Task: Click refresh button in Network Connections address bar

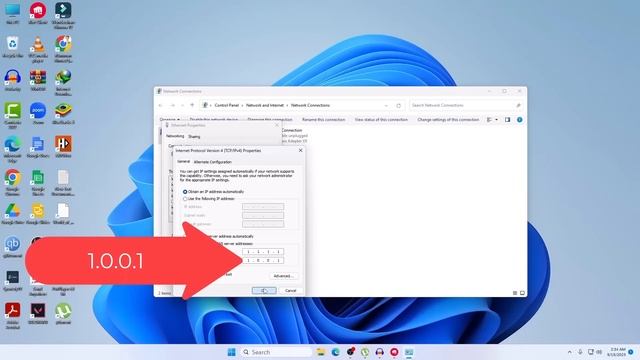Action: 399,105
